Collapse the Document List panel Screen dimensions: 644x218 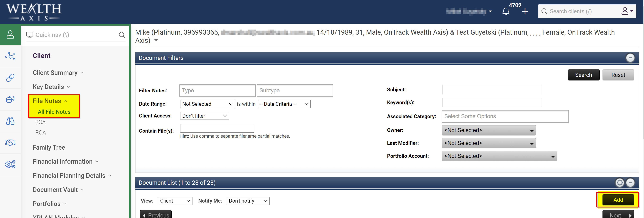[x=630, y=183]
